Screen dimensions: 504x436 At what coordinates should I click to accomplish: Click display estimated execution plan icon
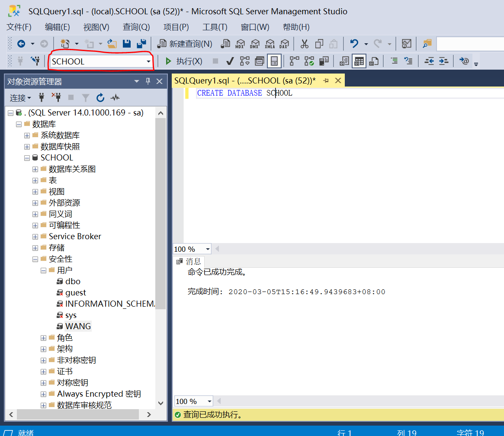point(244,61)
